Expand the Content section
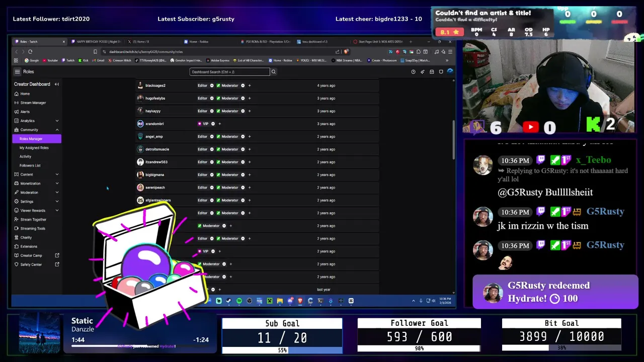 pos(57,174)
